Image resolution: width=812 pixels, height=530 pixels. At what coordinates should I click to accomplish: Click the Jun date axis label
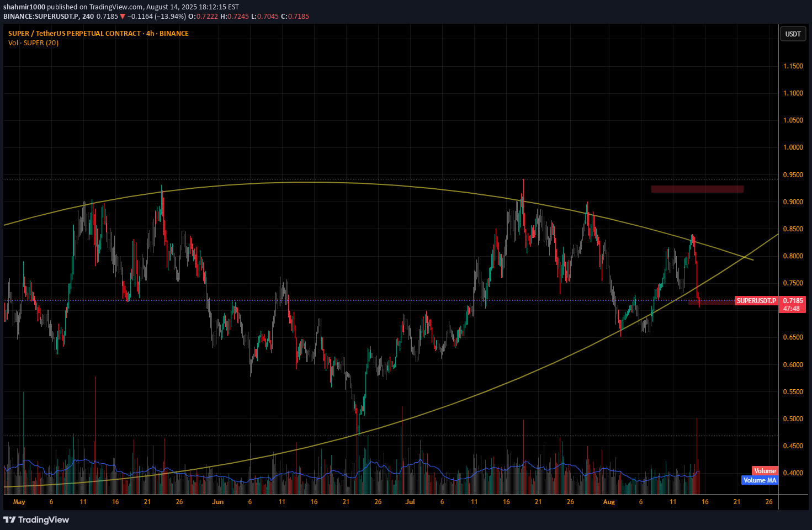click(x=217, y=502)
